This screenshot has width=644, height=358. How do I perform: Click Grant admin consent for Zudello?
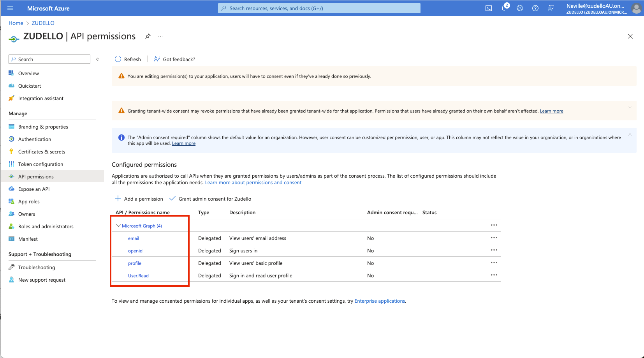click(x=210, y=199)
